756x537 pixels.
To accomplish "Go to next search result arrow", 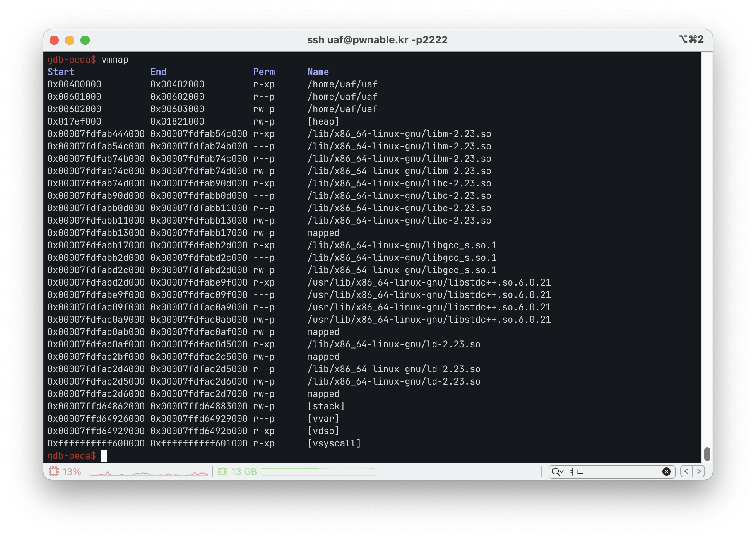I will point(699,471).
